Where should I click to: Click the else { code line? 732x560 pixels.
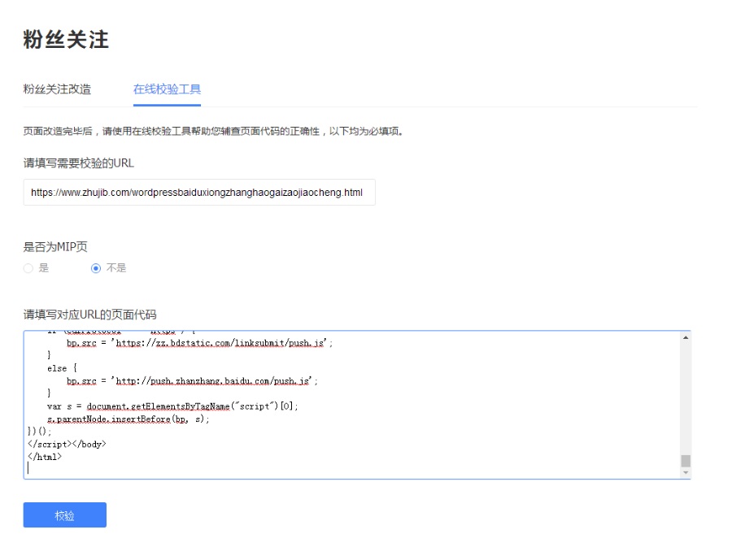62,368
